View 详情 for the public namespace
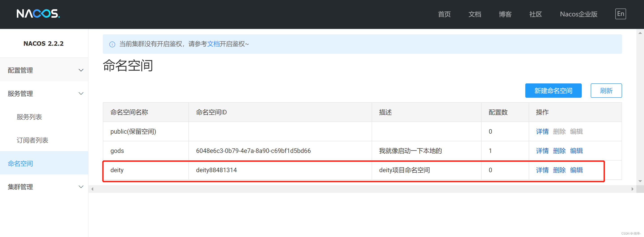The height and width of the screenshot is (237, 644). (542, 131)
